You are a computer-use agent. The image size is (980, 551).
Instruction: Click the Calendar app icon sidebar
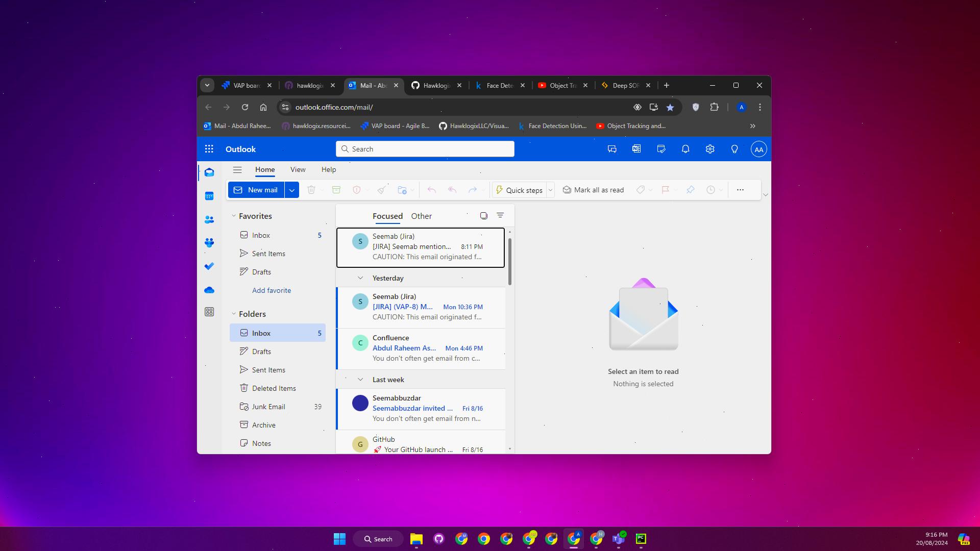[x=210, y=196]
